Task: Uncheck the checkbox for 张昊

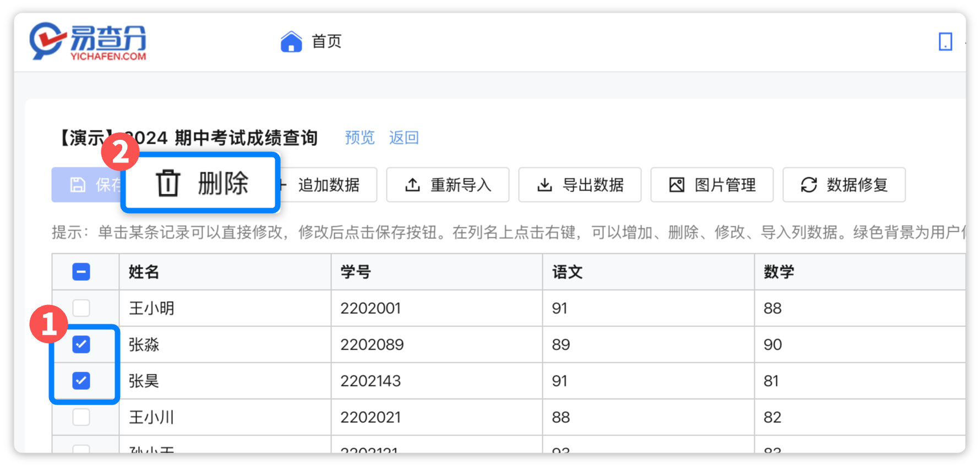Action: [81, 381]
